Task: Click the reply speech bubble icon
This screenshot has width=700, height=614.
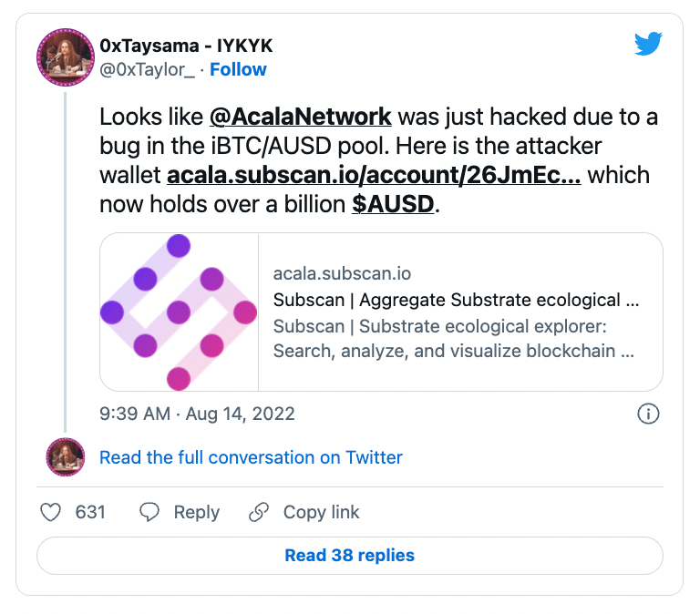Action: [x=149, y=512]
